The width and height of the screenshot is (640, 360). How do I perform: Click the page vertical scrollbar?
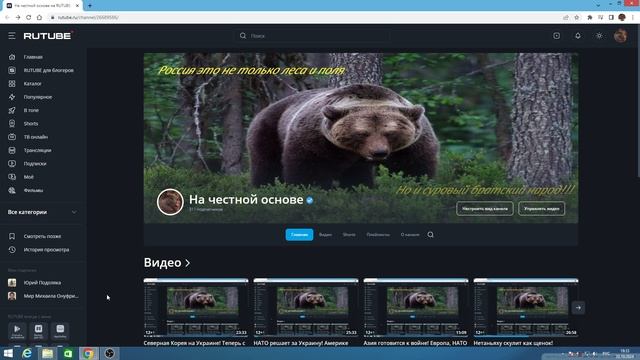[638, 102]
